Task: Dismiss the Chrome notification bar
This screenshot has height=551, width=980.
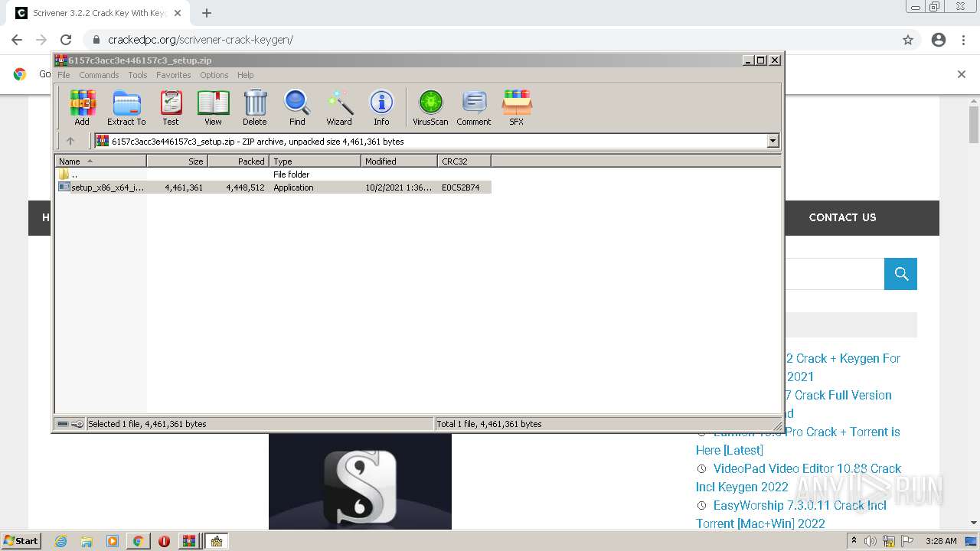Action: click(x=962, y=74)
